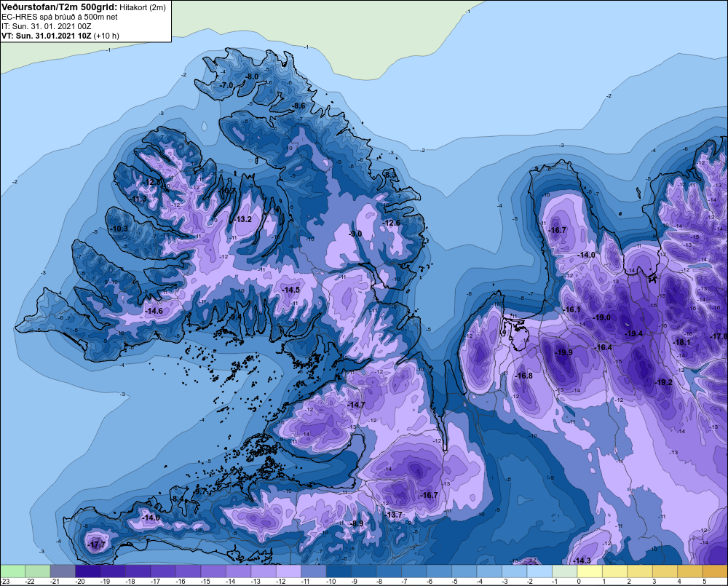Click the -7.0 temperature label
The image size is (728, 586).
(226, 85)
